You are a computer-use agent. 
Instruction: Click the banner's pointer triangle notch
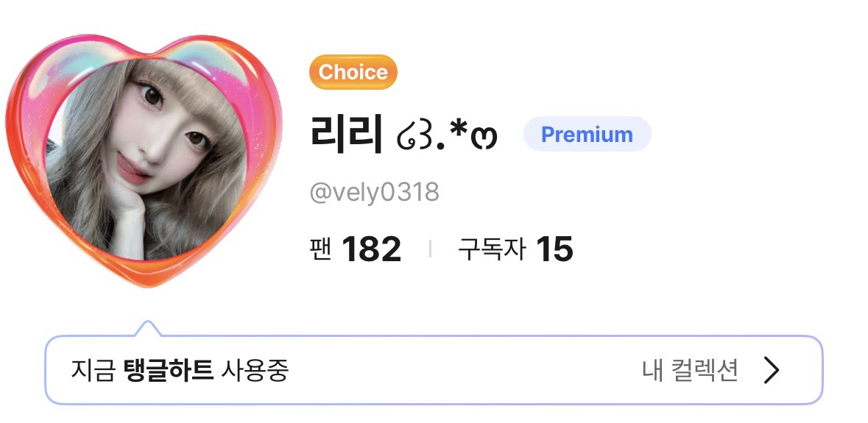148,328
